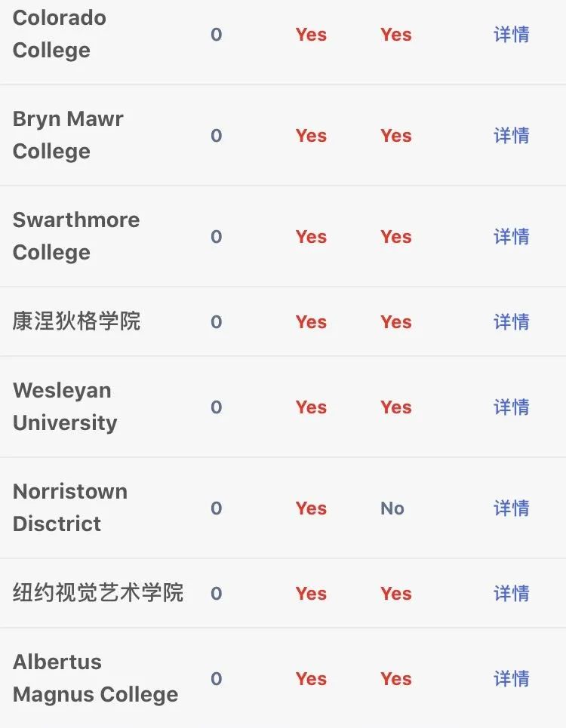Click the 康涅狄格学院 school name
Viewport: 566px width, 728px height.
pos(76,321)
